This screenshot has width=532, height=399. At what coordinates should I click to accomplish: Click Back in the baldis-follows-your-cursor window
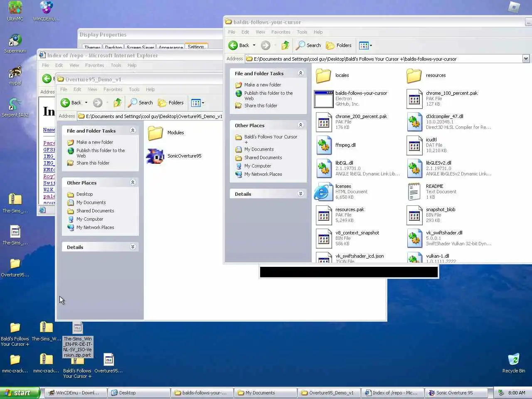[239, 45]
